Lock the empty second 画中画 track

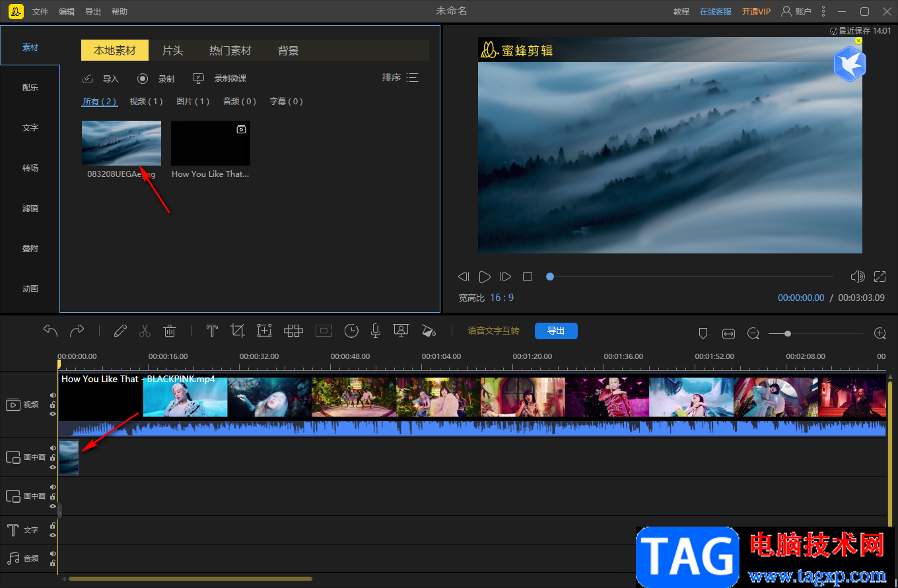53,496
